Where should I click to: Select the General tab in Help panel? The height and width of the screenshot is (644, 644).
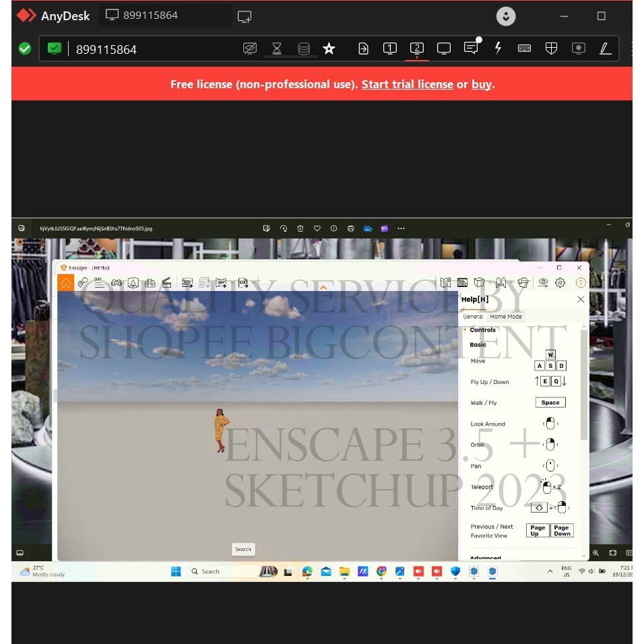(473, 317)
